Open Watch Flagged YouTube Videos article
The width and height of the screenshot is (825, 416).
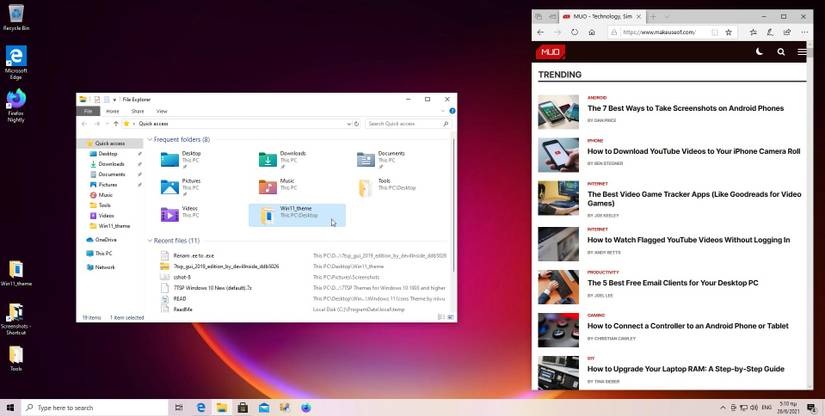[688, 240]
